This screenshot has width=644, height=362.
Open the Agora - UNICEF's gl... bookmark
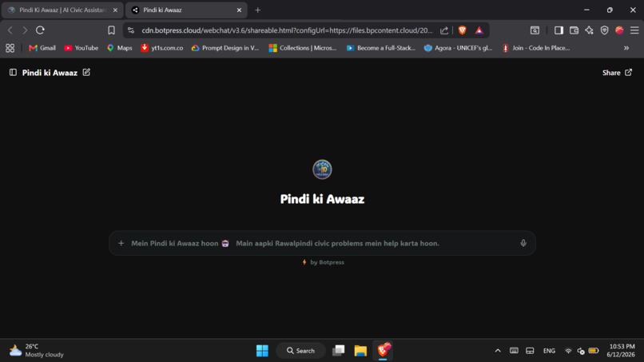(x=458, y=48)
